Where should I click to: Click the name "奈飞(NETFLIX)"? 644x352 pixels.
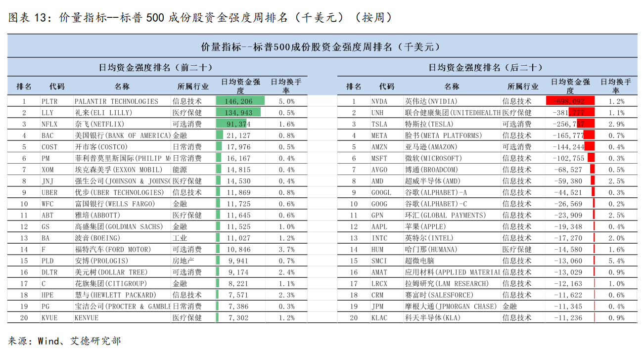[99, 124]
